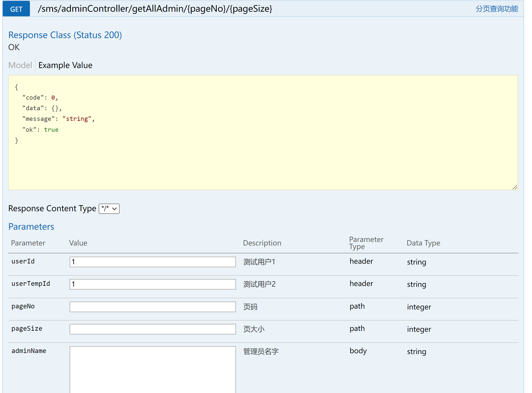Click the integer data type of pageNo
The width and height of the screenshot is (532, 393).
pyautogui.click(x=419, y=307)
